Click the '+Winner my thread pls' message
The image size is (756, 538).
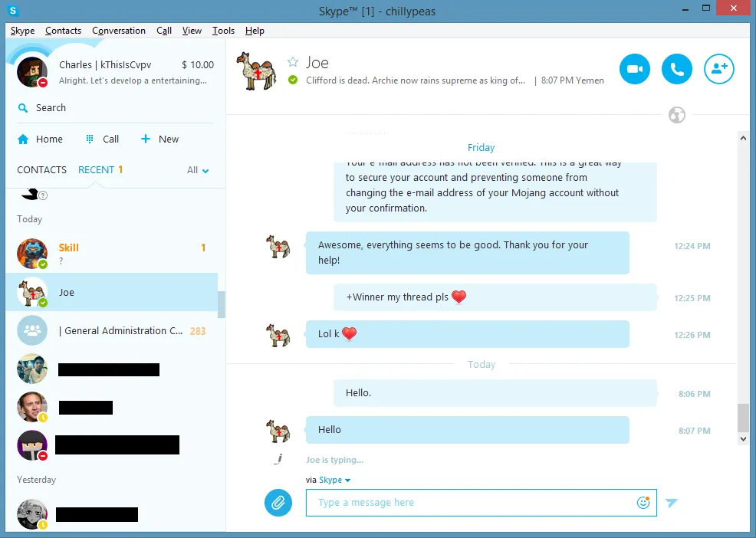click(495, 297)
